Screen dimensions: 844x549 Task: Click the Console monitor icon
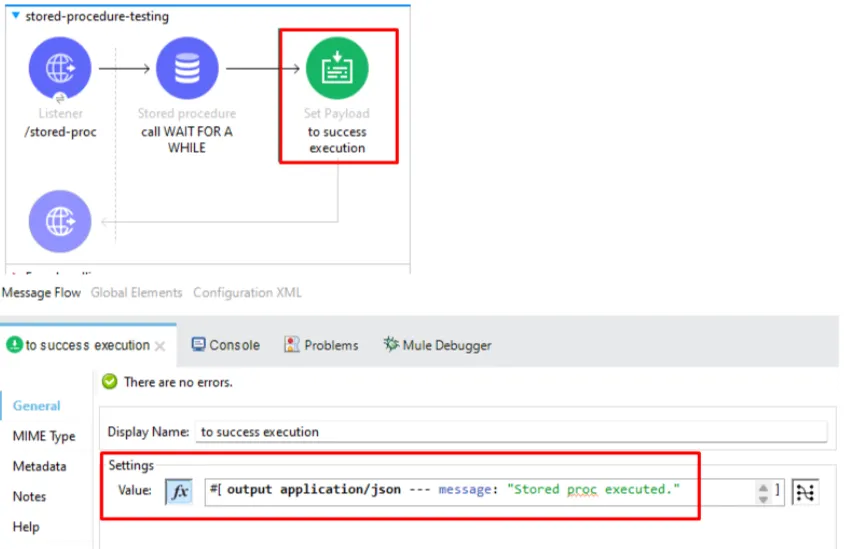coord(198,344)
